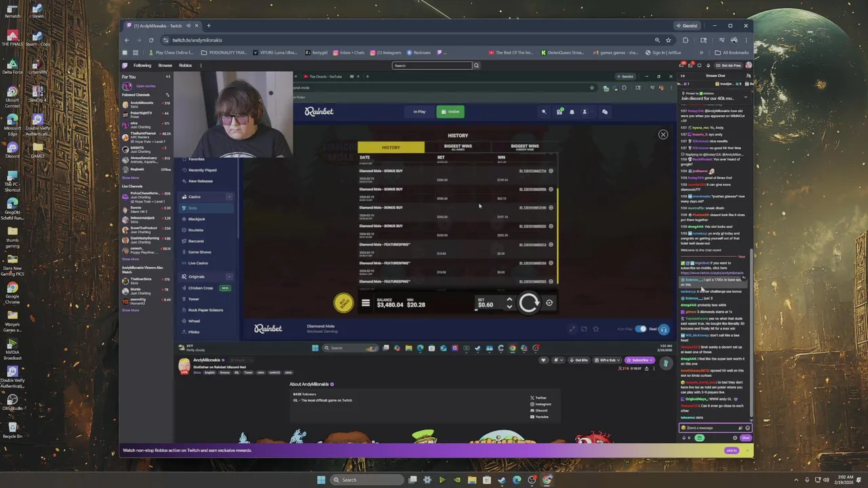The width and height of the screenshot is (868, 488).
Task: Open the slot hamburger menu
Action: click(366, 303)
